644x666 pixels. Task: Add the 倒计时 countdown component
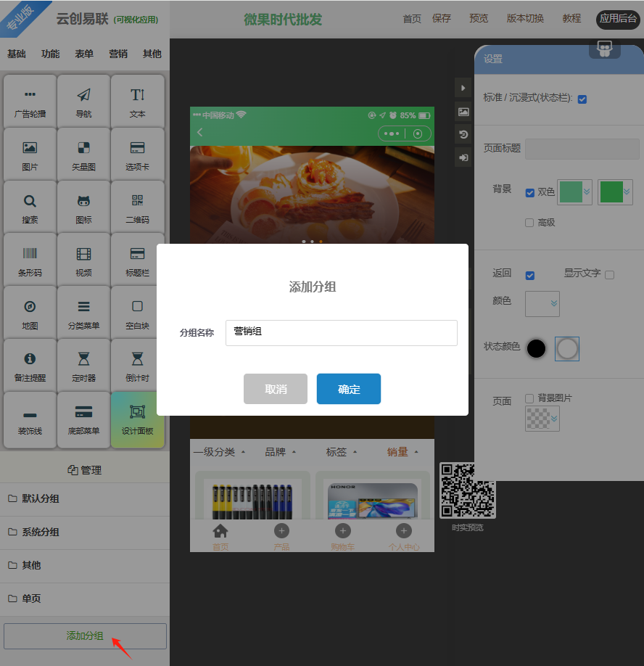(x=137, y=366)
